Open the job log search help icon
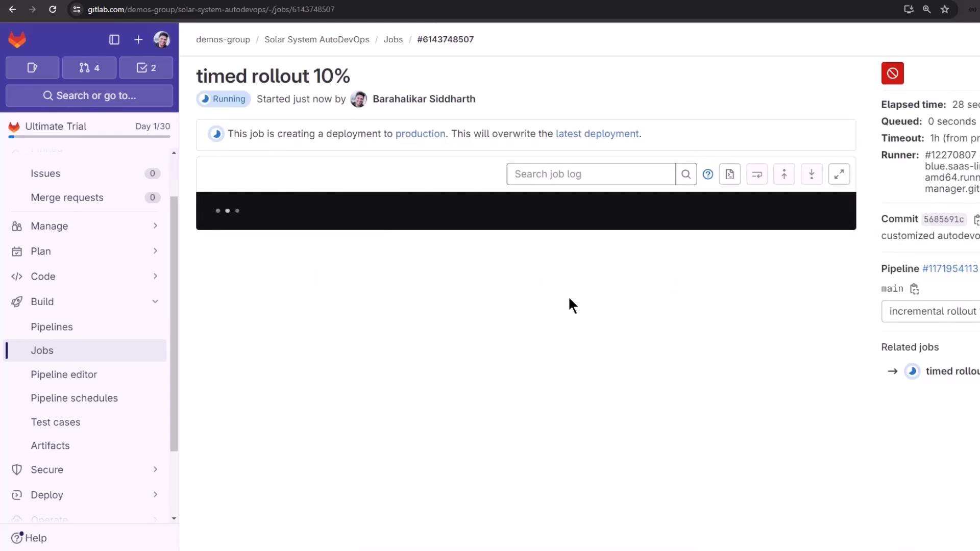The width and height of the screenshot is (980, 551). tap(707, 174)
